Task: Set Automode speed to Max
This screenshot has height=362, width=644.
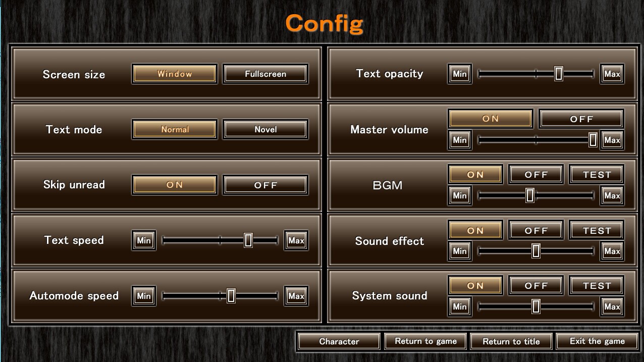Action: coord(296,296)
